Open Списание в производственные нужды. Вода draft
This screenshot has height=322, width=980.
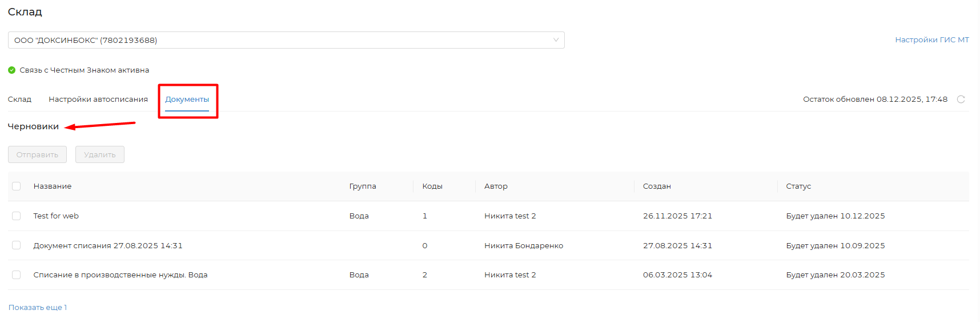click(121, 275)
